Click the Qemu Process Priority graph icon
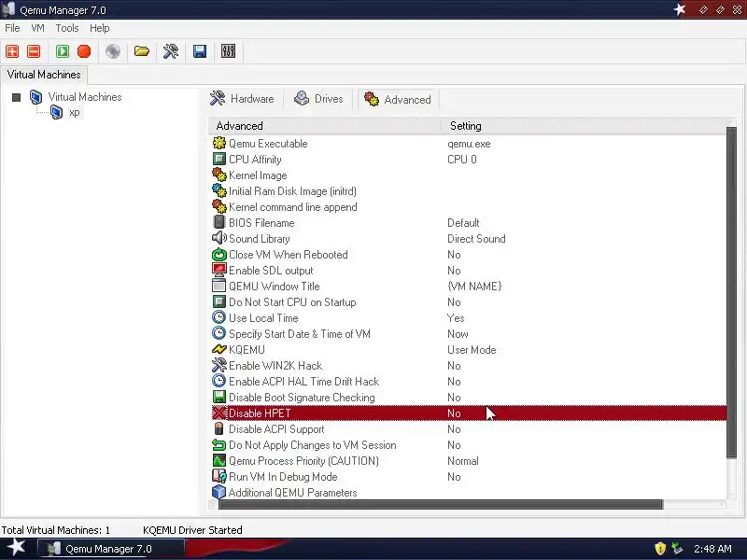The height and width of the screenshot is (560, 747). coord(219,460)
